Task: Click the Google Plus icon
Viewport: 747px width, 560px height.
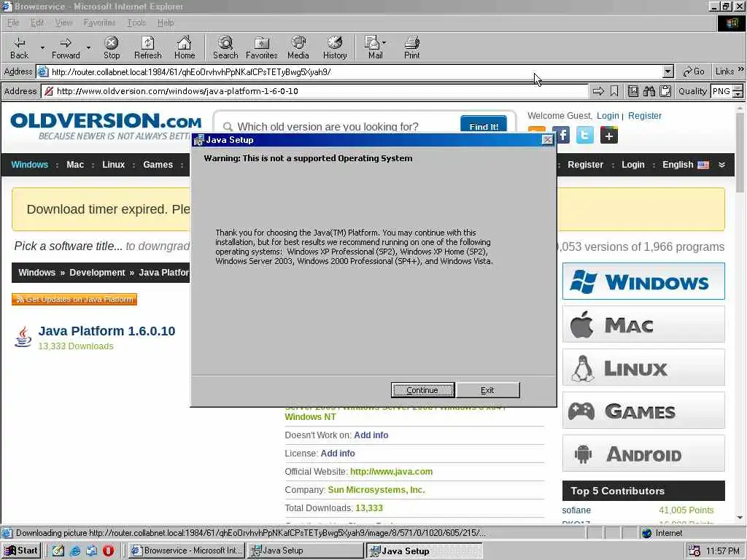Action: click(x=609, y=135)
